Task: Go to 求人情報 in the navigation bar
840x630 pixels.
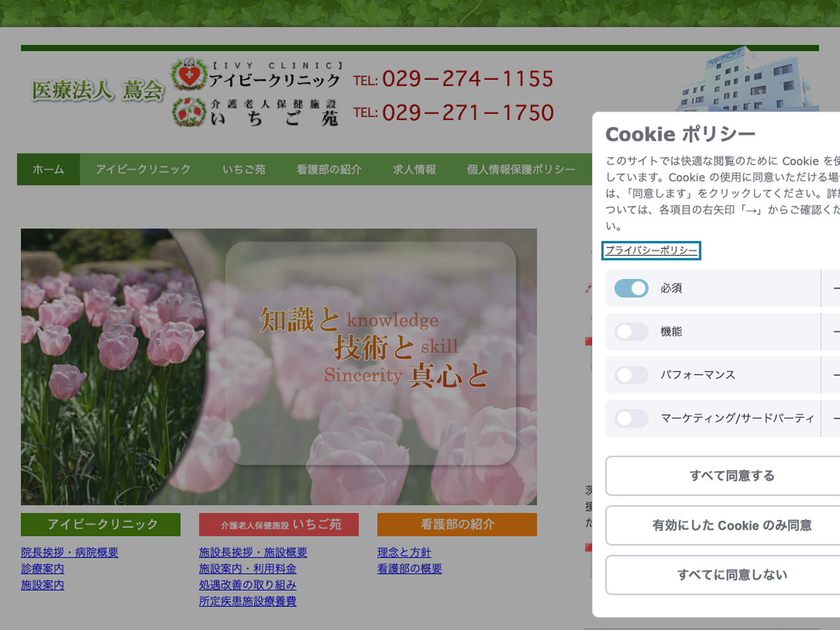Action: coord(414,169)
